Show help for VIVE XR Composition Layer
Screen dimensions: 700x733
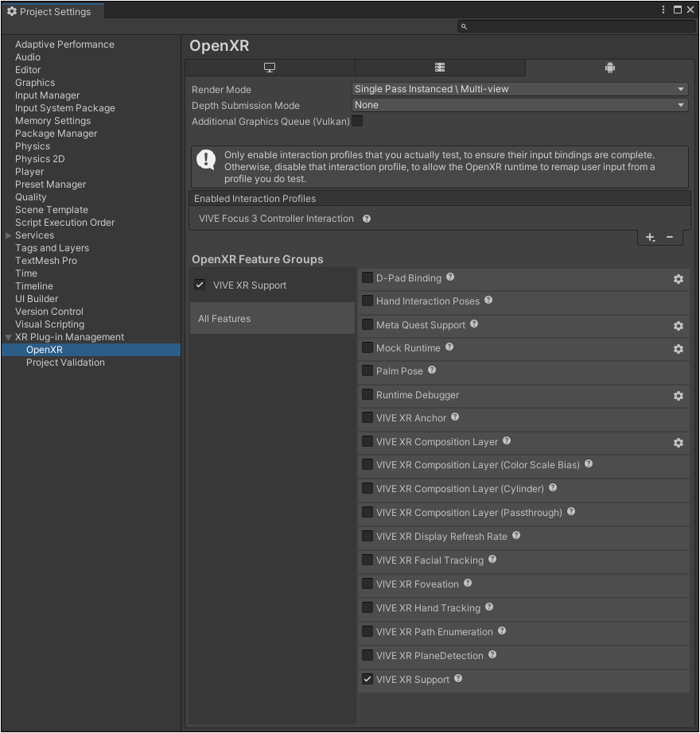click(x=507, y=440)
